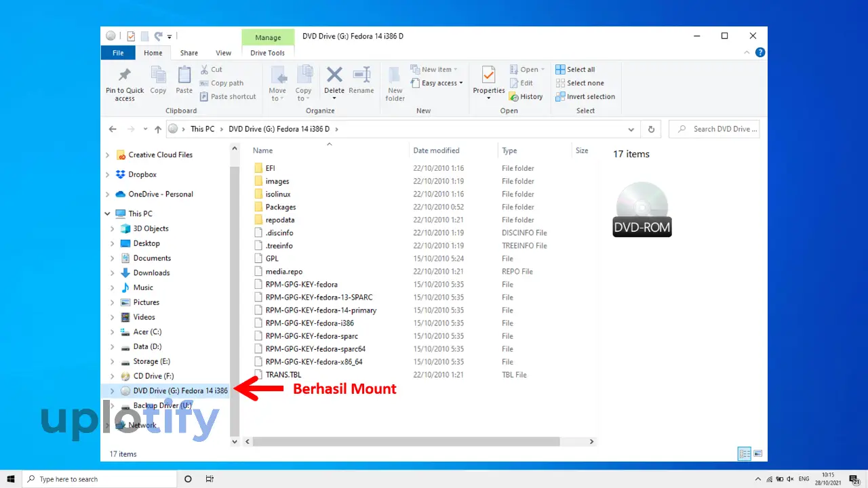Viewport: 868px width, 488px height.
Task: Click the History command in the ribbon
Action: pos(526,96)
